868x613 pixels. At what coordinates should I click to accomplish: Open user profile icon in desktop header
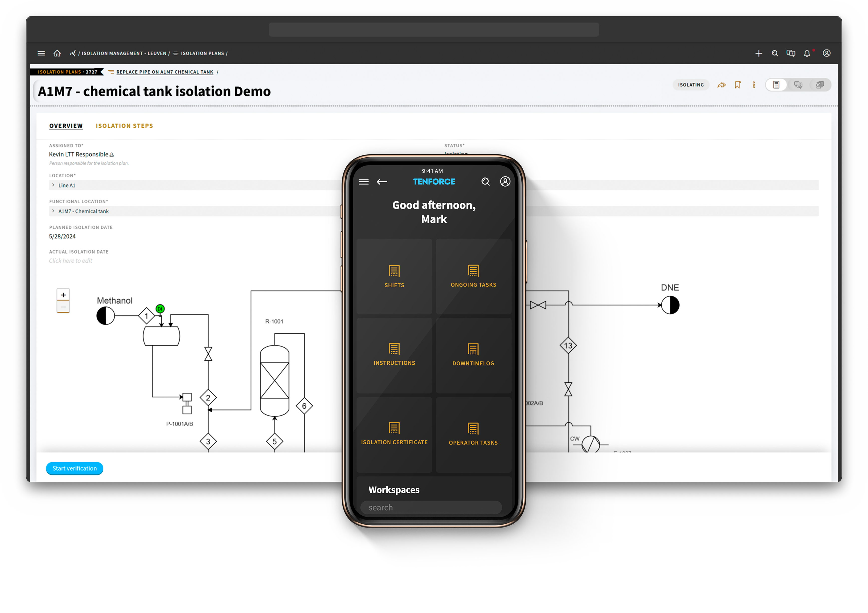(x=827, y=53)
